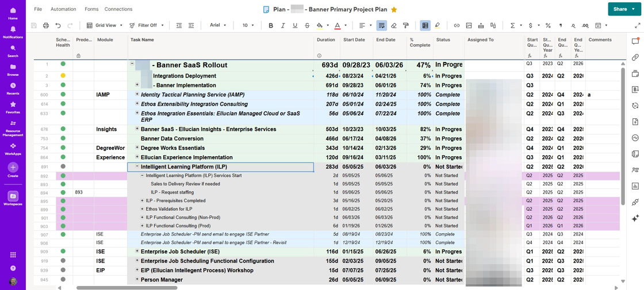The width and height of the screenshot is (644, 290).
Task: Open the Forms menu
Action: [x=91, y=9]
